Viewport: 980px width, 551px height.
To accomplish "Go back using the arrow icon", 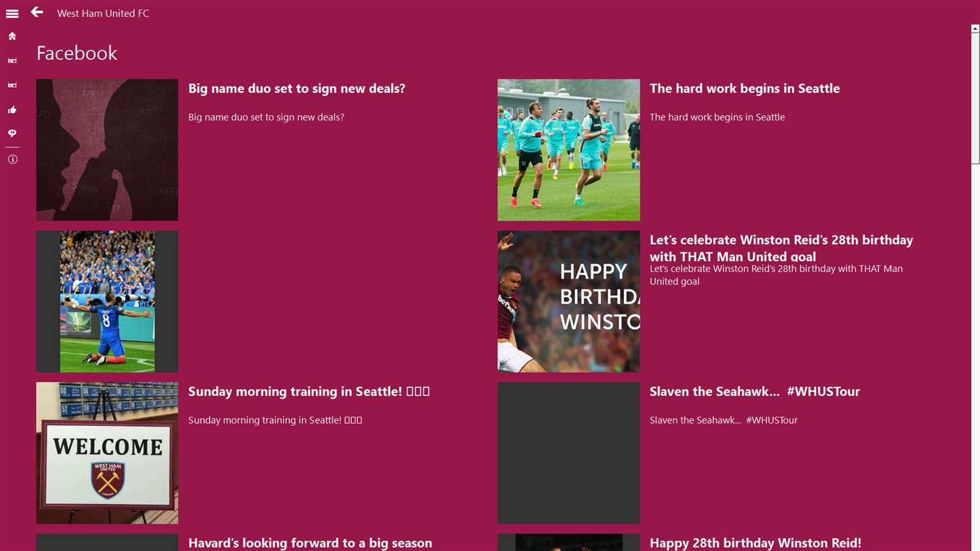I will coord(37,12).
